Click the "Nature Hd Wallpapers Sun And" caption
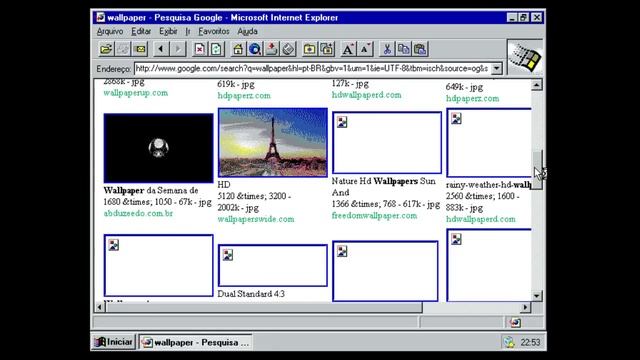The image size is (640, 360). 384,187
